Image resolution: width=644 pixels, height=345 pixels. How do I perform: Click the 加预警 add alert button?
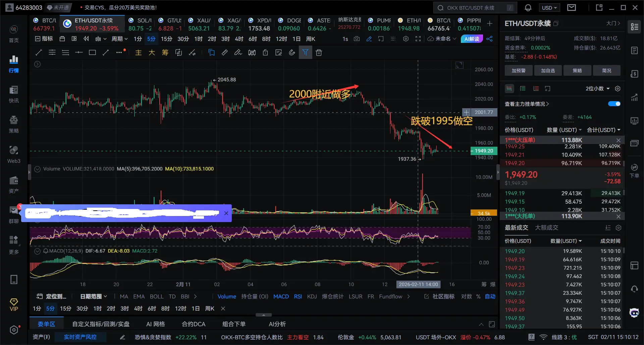[x=519, y=71]
